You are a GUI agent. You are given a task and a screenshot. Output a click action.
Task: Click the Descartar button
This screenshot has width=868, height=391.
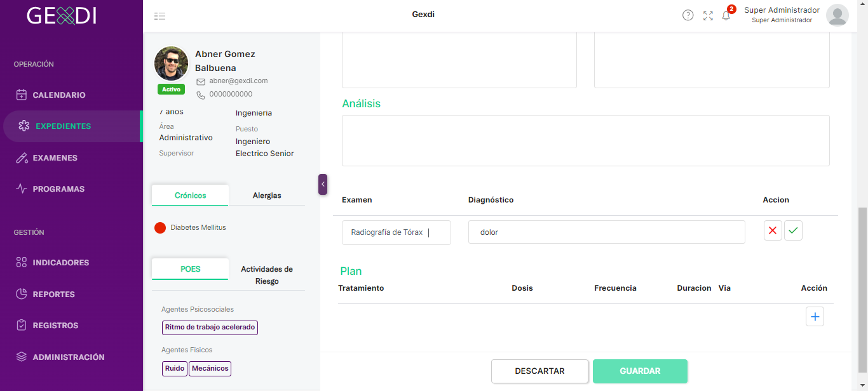(539, 371)
